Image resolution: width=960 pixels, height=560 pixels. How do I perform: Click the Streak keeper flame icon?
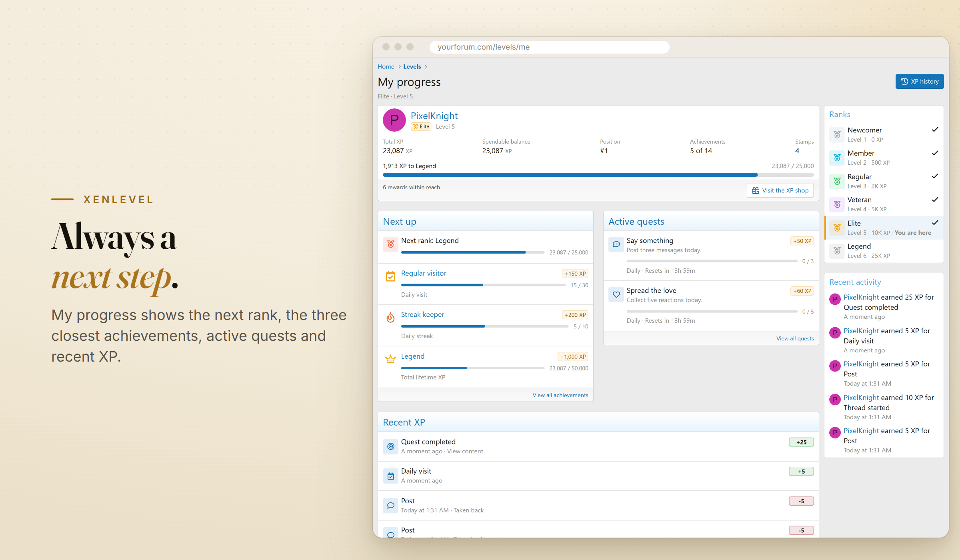coord(390,317)
